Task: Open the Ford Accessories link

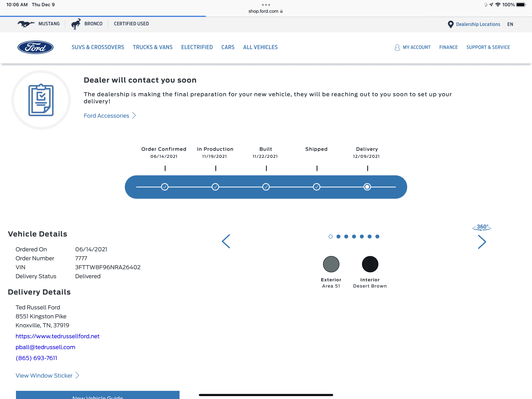Action: 106,116
